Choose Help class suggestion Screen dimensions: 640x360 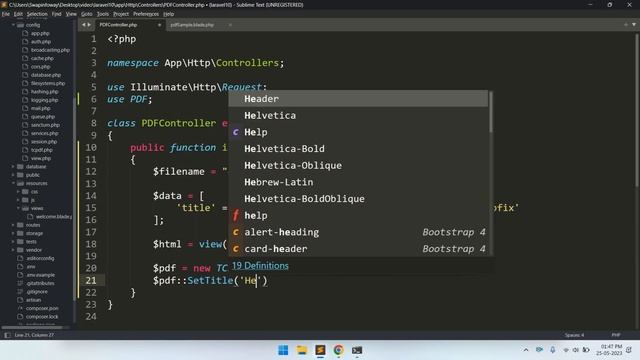[x=358, y=132]
